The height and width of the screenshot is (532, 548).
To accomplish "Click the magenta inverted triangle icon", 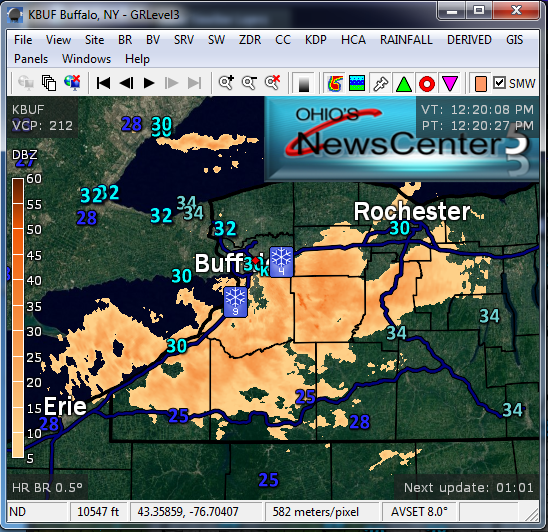I will pyautogui.click(x=450, y=84).
